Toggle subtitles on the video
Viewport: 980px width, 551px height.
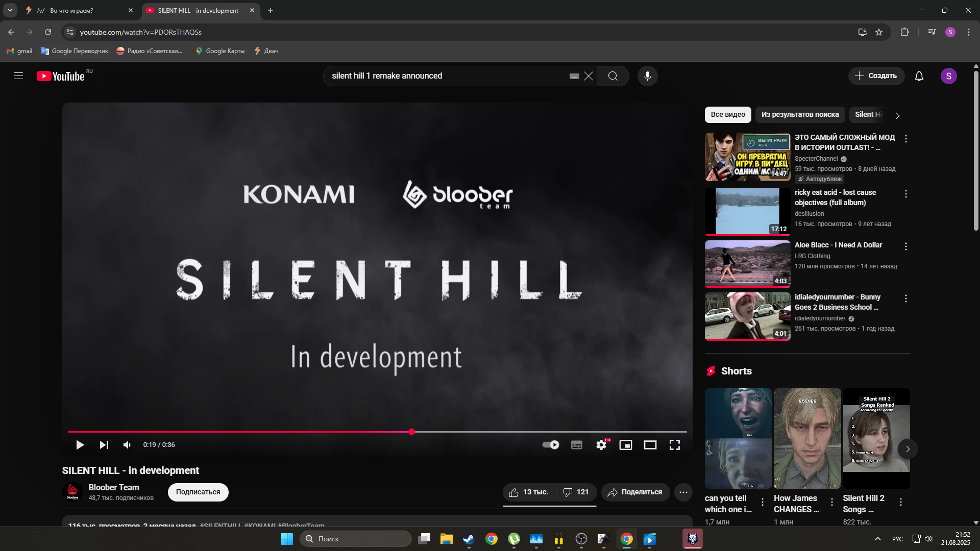click(x=577, y=445)
